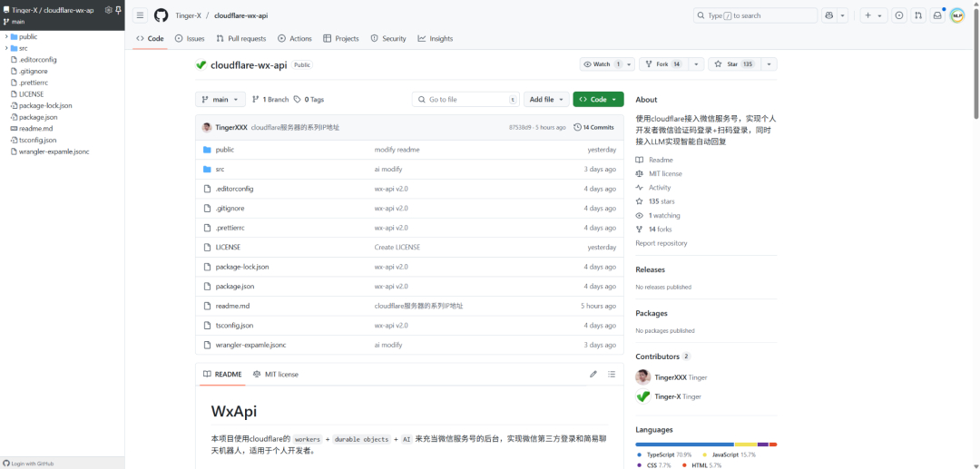Click the page vertical scrollbar
Image resolution: width=980 pixels, height=469 pixels.
tap(975, 63)
